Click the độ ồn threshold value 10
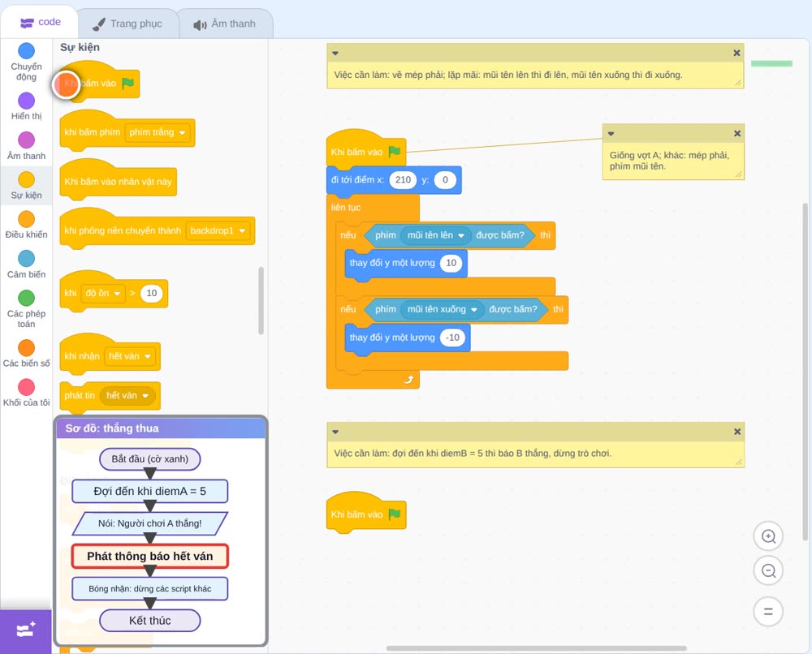The image size is (812, 654). tap(151, 294)
